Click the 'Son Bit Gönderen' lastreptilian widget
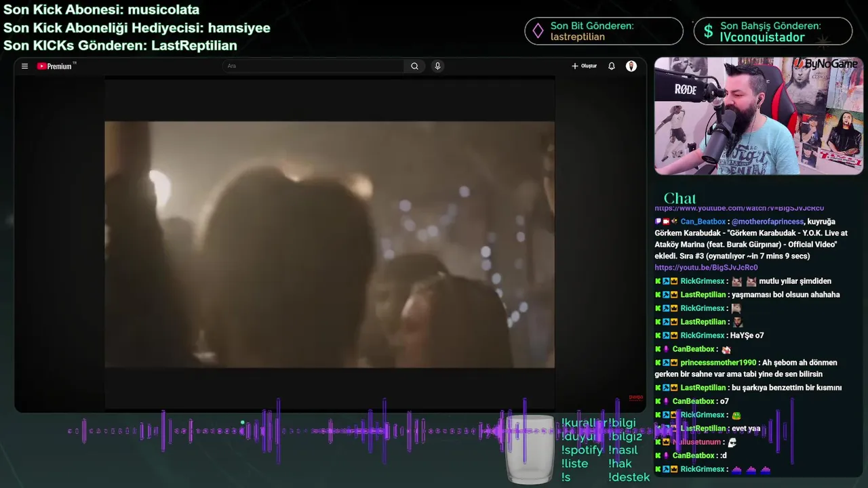The image size is (868, 488). pyautogui.click(x=604, y=31)
